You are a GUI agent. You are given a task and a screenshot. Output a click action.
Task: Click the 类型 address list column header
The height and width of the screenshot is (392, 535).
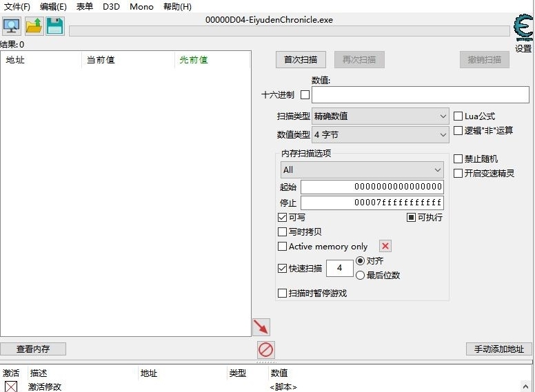click(x=248, y=373)
